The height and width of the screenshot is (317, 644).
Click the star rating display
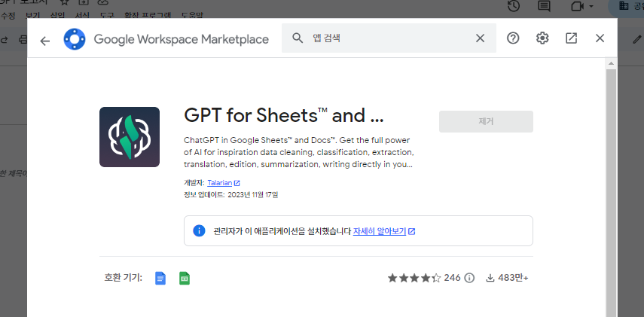[414, 278]
